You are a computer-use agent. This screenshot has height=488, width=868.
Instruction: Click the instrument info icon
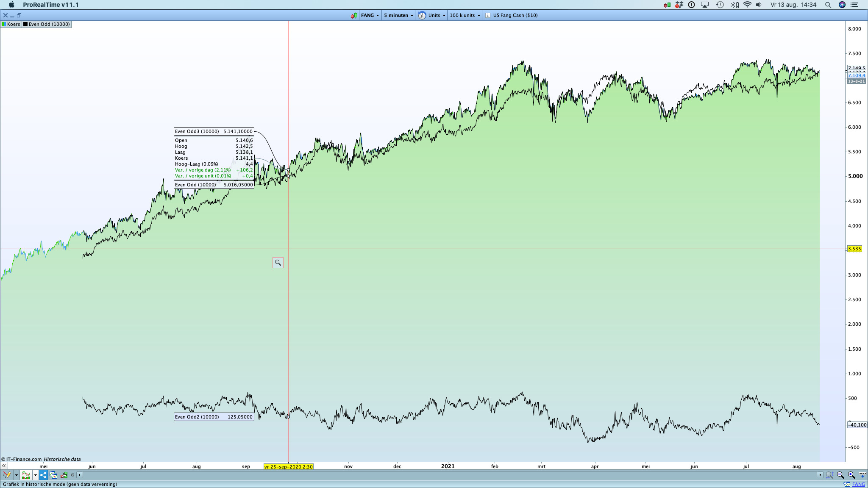[x=488, y=15]
